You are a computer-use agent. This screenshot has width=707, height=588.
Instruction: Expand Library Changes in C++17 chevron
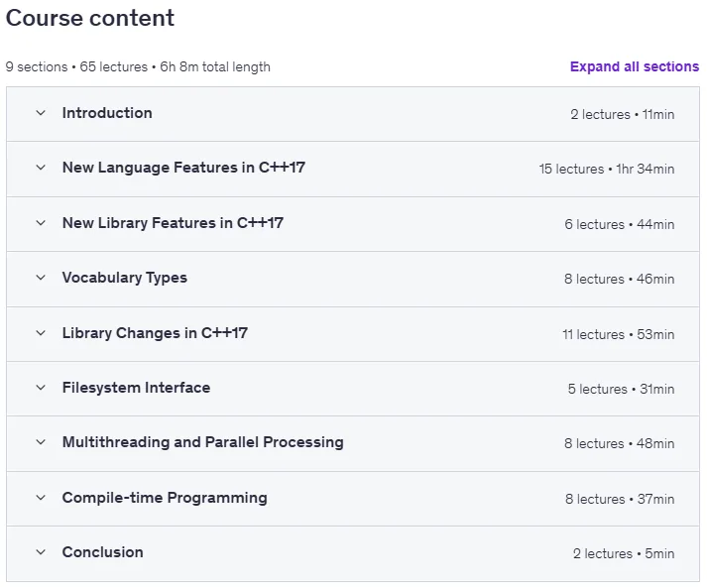pyautogui.click(x=41, y=333)
